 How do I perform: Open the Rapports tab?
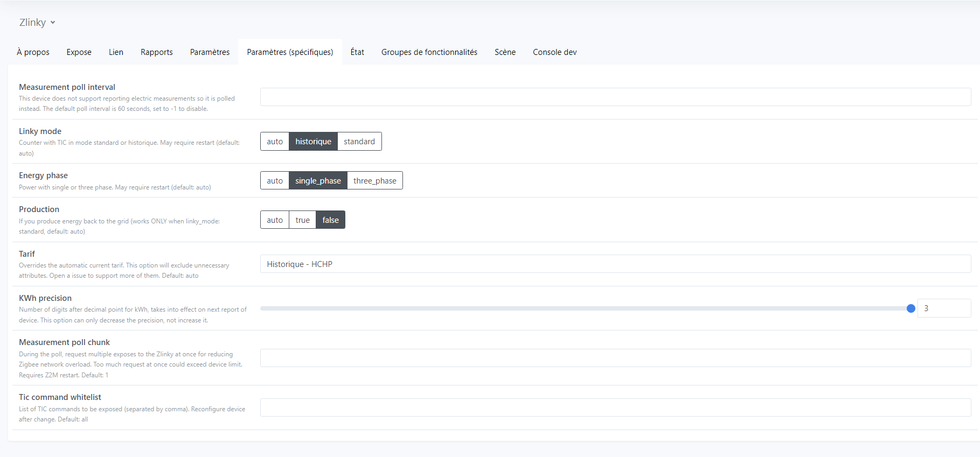157,52
